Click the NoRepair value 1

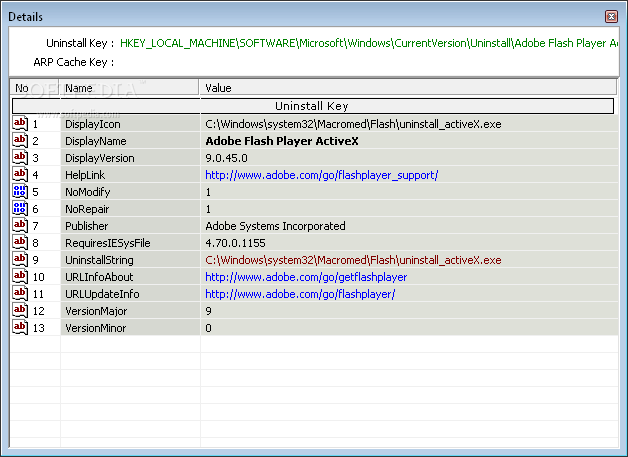(208, 209)
